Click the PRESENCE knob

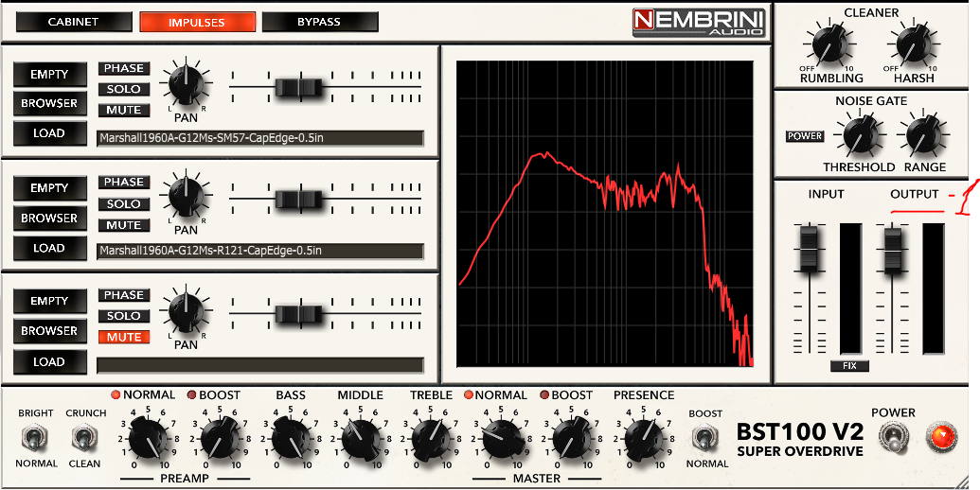[644, 437]
